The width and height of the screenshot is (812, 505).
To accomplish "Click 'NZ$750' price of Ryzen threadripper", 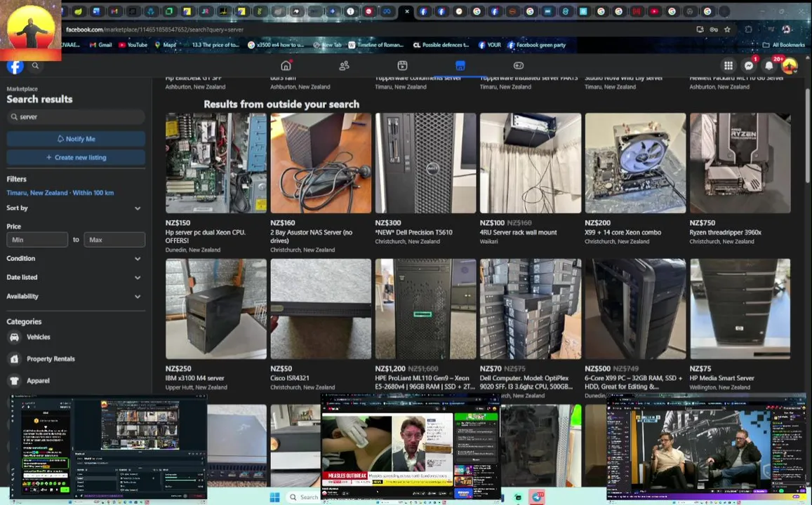I will pyautogui.click(x=703, y=222).
